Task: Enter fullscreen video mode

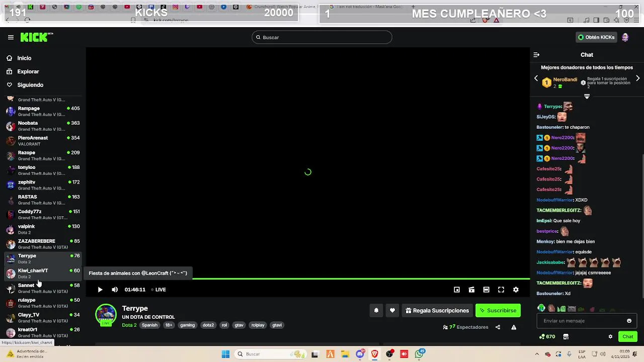Action: coord(501,290)
